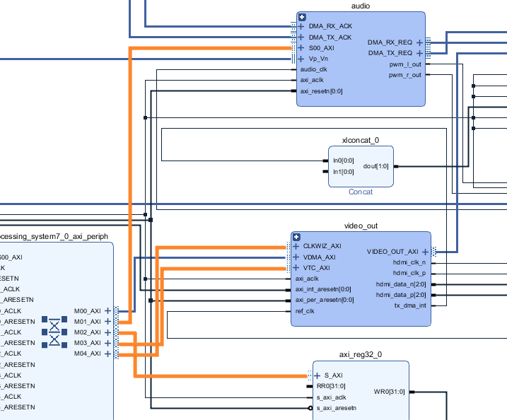Expand the DMA_TX_REQ output interface
The width and height of the screenshot is (507, 420).
(419, 53)
